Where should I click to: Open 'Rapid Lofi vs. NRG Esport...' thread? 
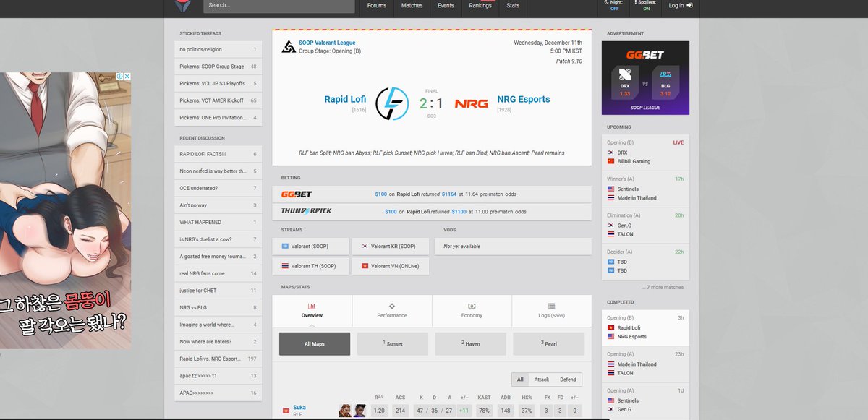click(218, 359)
